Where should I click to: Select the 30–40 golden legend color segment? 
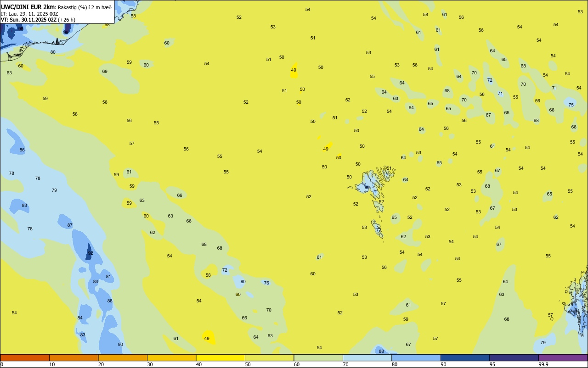(x=171, y=357)
